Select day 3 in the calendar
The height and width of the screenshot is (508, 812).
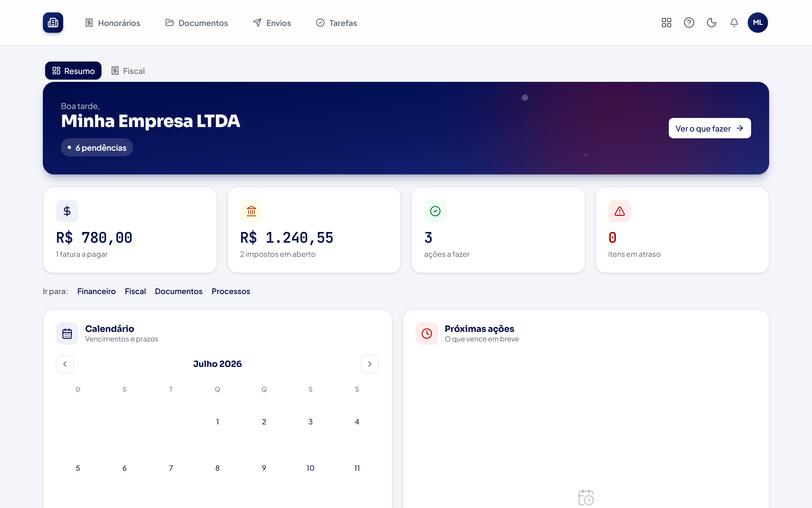click(310, 422)
